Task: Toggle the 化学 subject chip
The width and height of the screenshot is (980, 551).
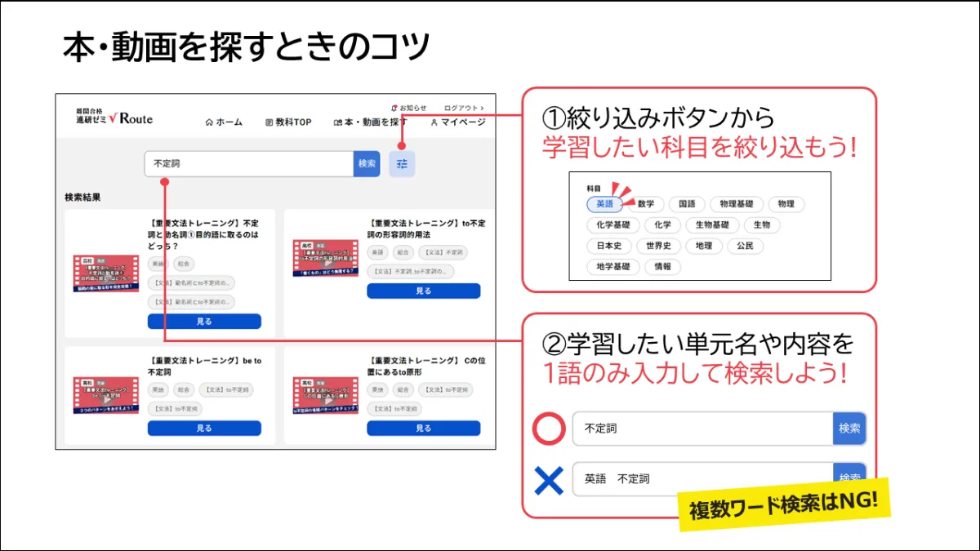Action: point(662,225)
